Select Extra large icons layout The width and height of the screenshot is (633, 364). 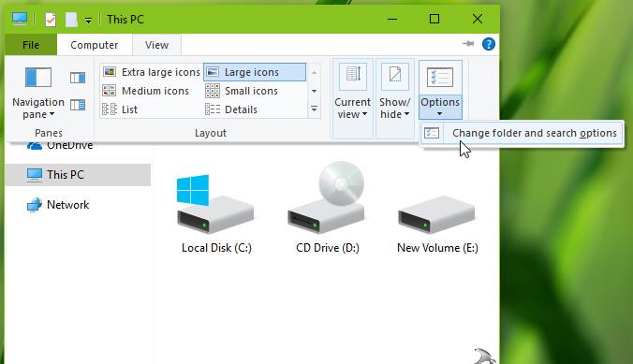(152, 72)
